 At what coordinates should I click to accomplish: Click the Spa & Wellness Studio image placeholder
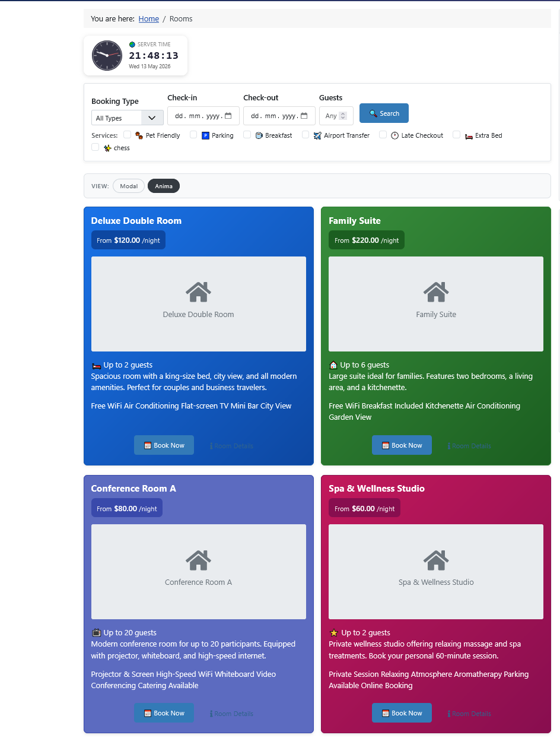(x=436, y=572)
